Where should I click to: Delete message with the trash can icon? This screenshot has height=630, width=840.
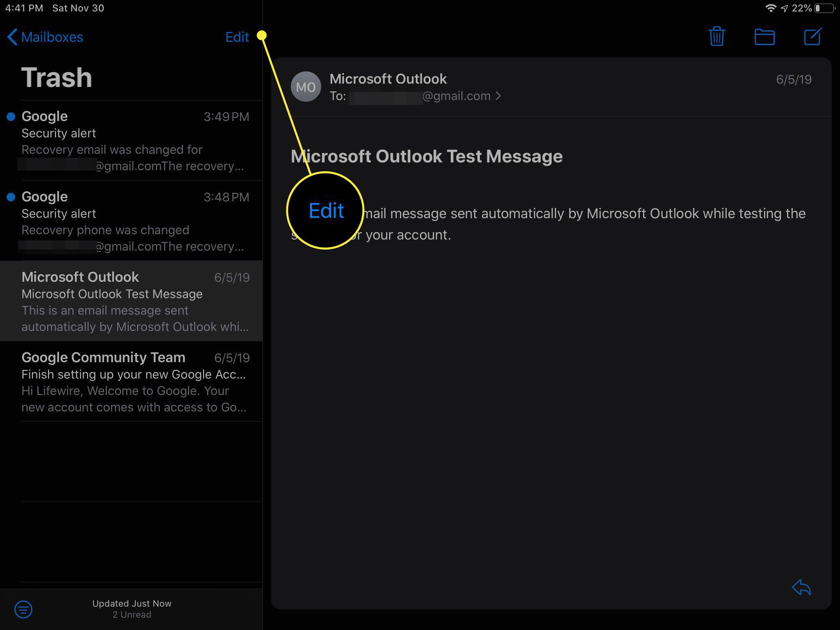coord(717,37)
